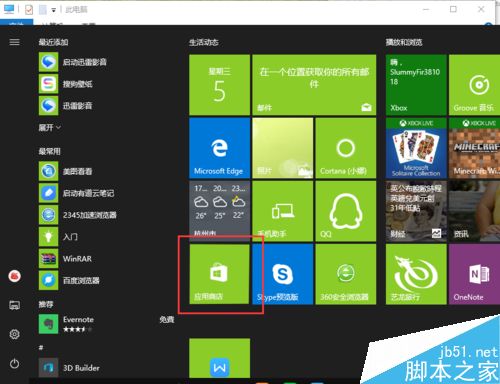This screenshot has height=384, width=500.
Task: Open 艺龙旅行 tile
Action: click(x=416, y=274)
